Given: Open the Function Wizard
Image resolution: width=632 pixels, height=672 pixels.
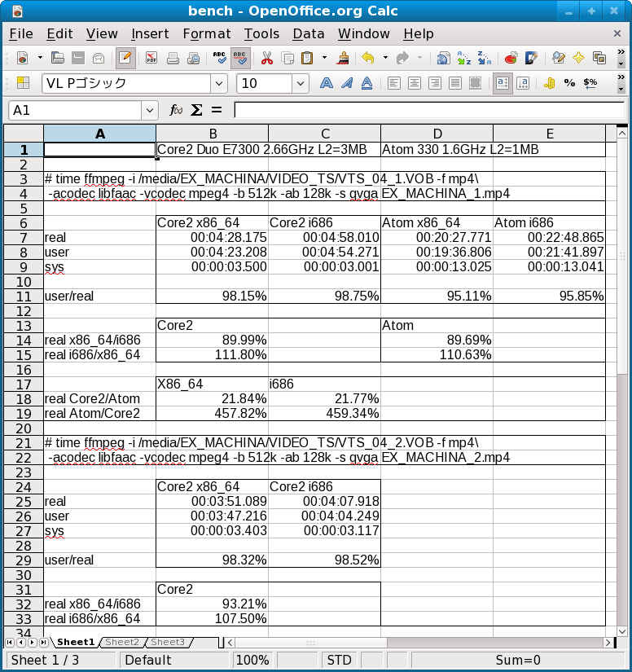Looking at the screenshot, I should [176, 110].
